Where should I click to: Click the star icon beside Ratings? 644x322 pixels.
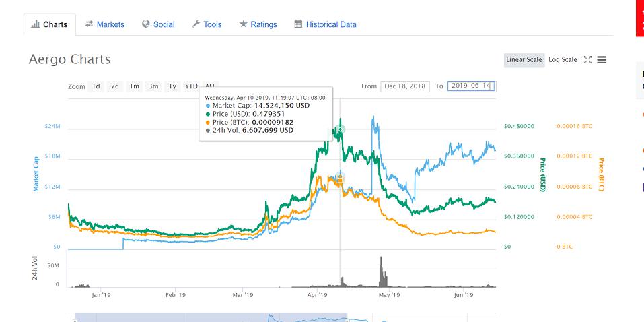point(243,24)
